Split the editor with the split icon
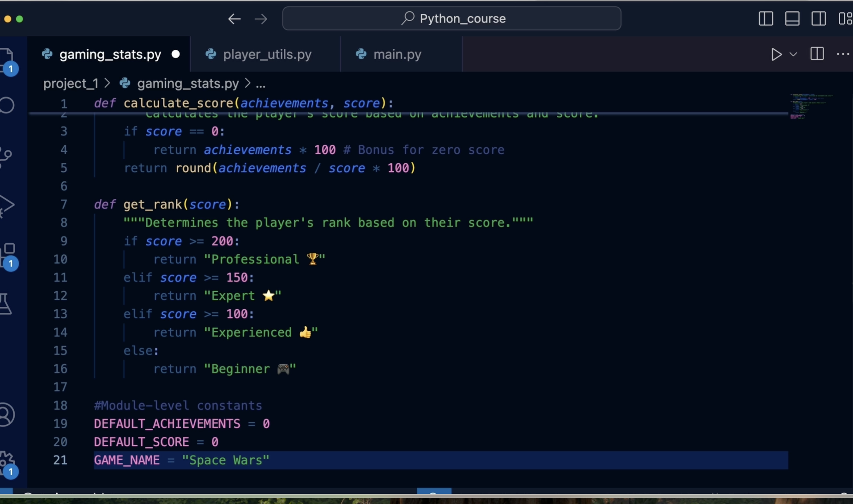 click(817, 54)
